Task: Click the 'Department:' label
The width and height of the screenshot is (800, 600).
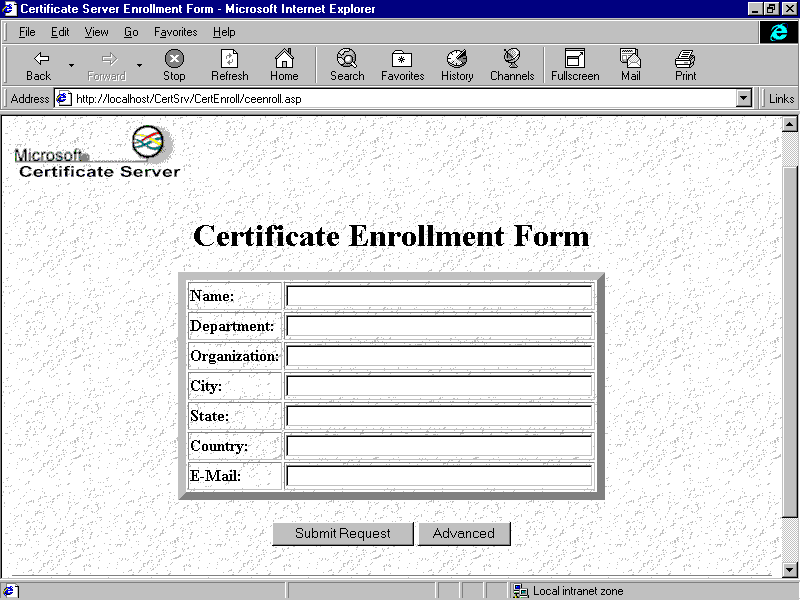Action: 232,326
